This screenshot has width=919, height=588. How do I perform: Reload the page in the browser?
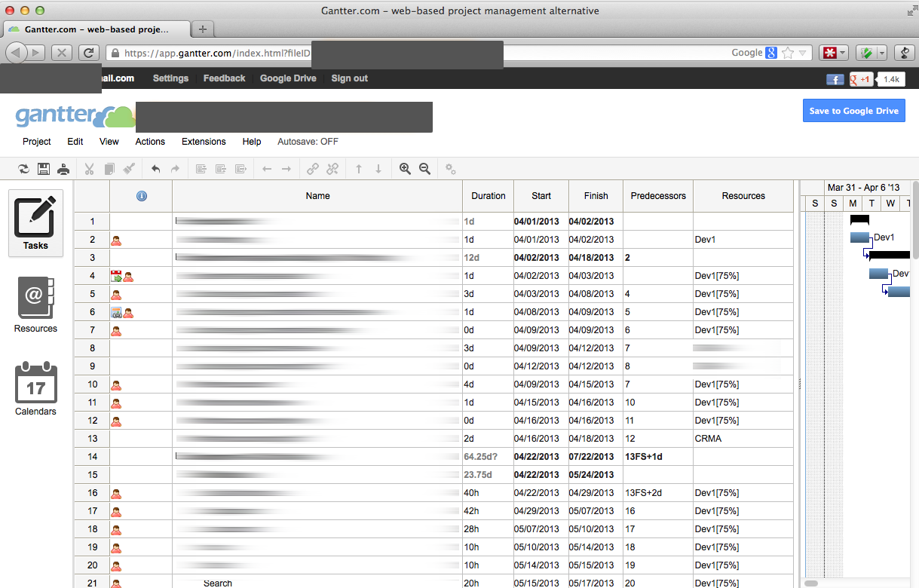(x=88, y=53)
